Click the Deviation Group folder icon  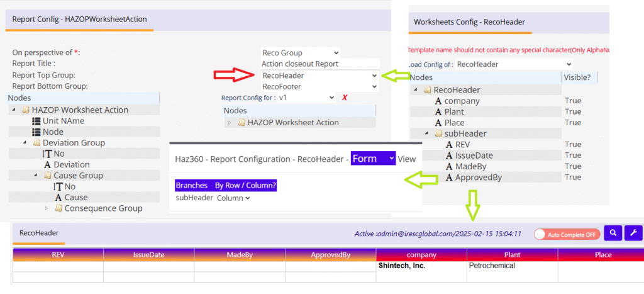click(x=36, y=143)
